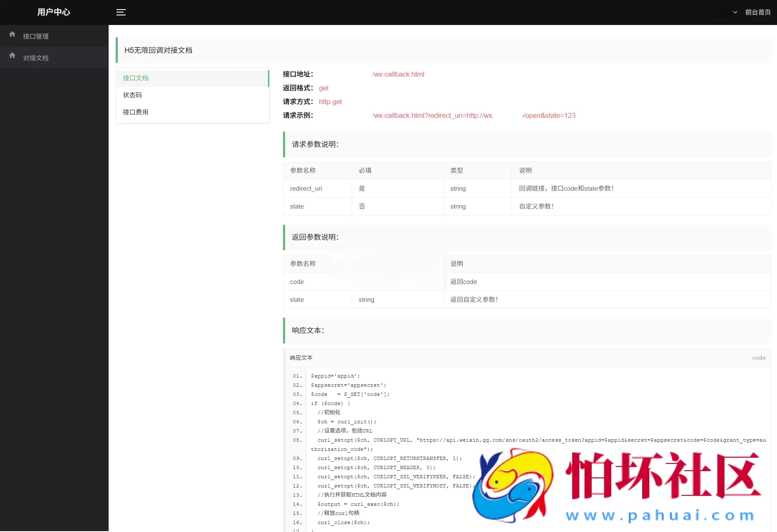Go to 前台首页 from the top bar

pos(757,12)
